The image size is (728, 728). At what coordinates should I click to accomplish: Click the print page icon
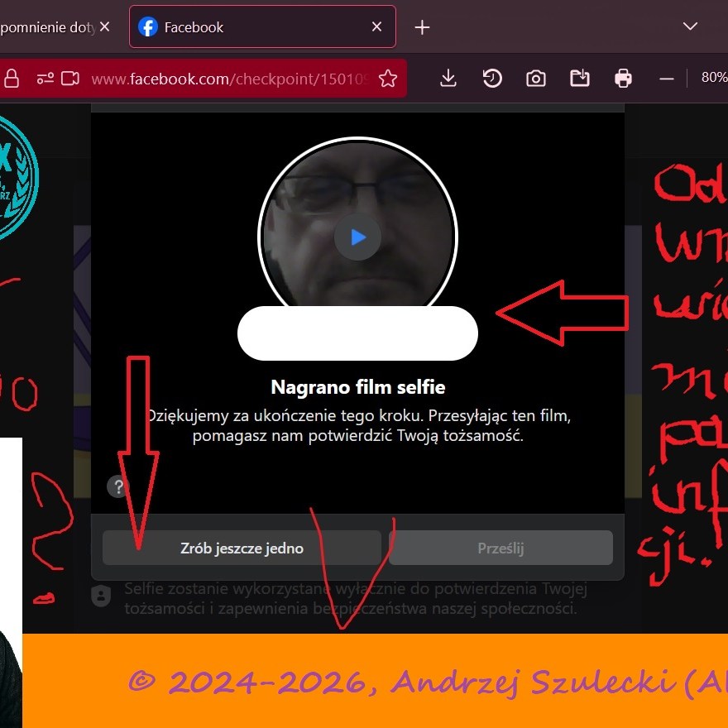click(x=623, y=79)
